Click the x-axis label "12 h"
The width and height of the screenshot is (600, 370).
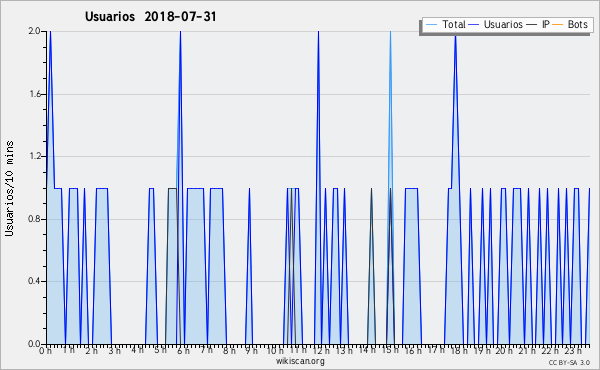point(321,351)
